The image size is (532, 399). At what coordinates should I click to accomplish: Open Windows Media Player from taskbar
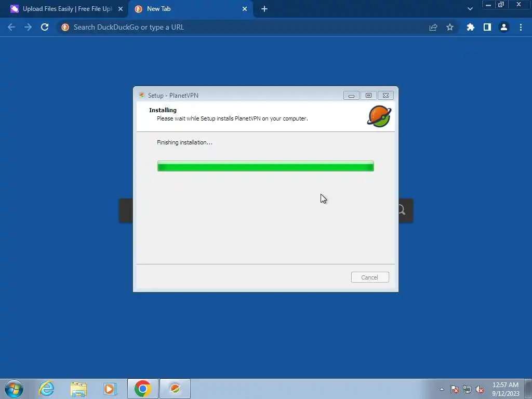pos(110,389)
